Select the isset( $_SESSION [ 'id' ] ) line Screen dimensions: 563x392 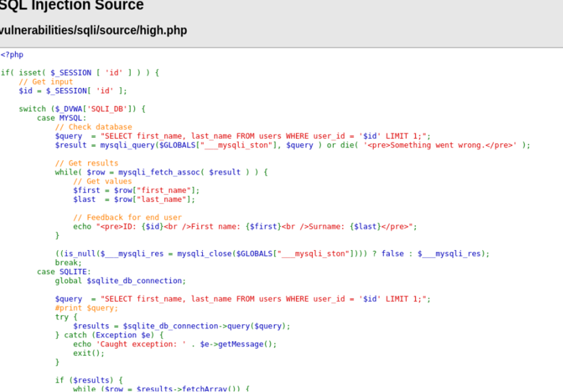pyautogui.click(x=80, y=73)
